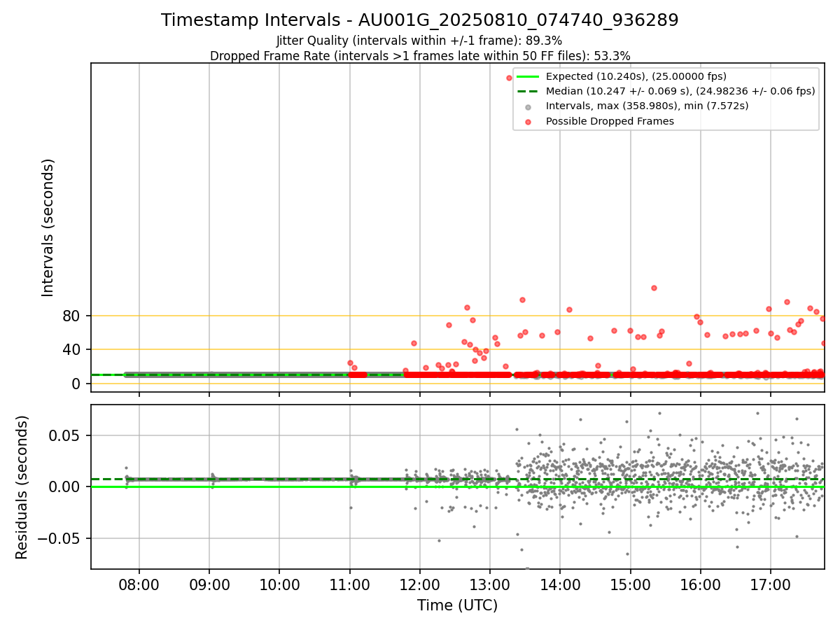Click the 12:00 time tick label

coord(419,584)
